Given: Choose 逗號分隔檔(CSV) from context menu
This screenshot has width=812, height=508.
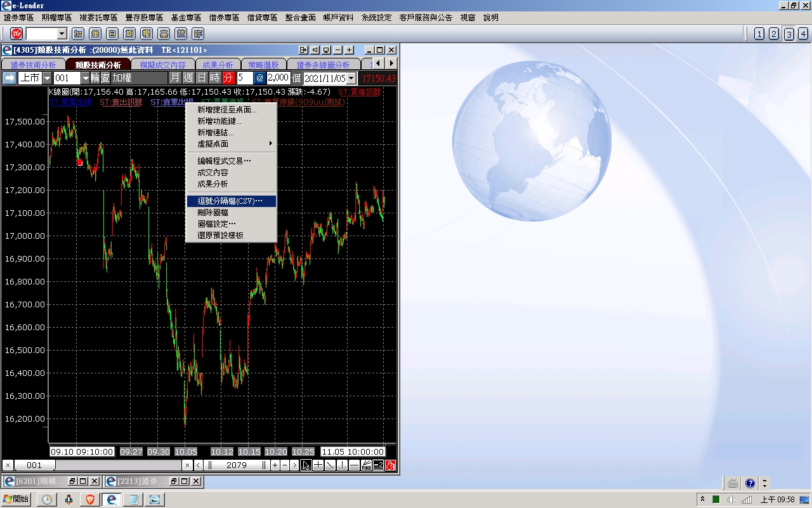Looking at the screenshot, I should click(232, 201).
